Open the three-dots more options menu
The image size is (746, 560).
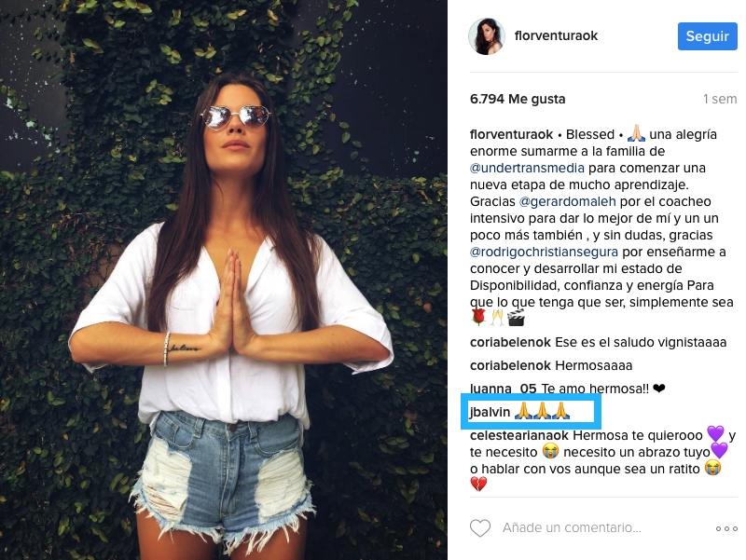726,528
